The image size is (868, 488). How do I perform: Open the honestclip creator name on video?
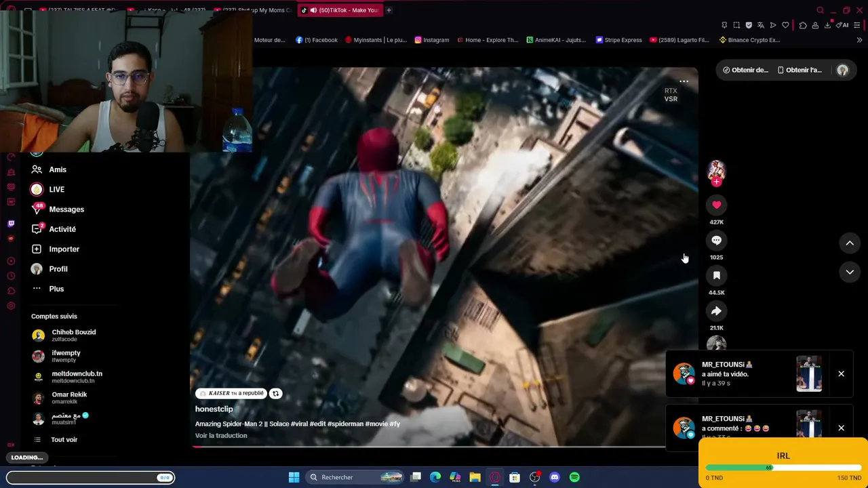tap(214, 409)
